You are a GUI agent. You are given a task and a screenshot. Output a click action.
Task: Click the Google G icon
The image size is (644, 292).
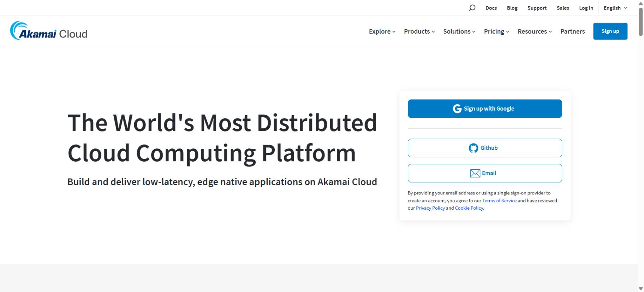pos(457,109)
